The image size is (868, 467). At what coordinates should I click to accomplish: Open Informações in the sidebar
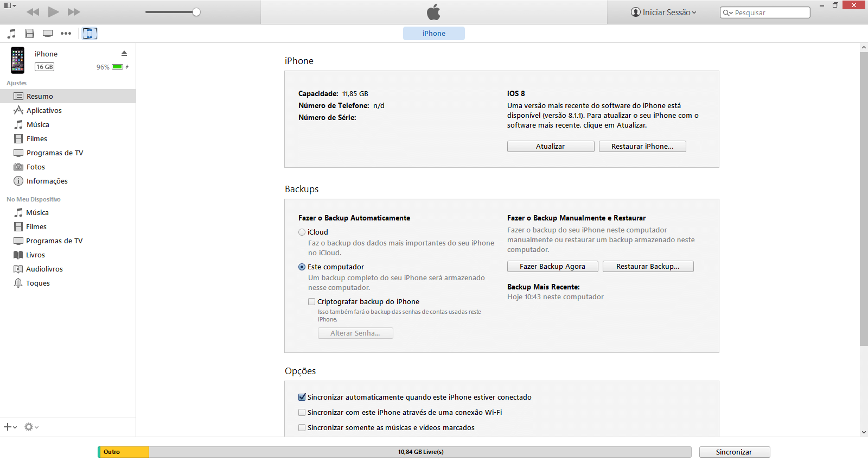68,181
